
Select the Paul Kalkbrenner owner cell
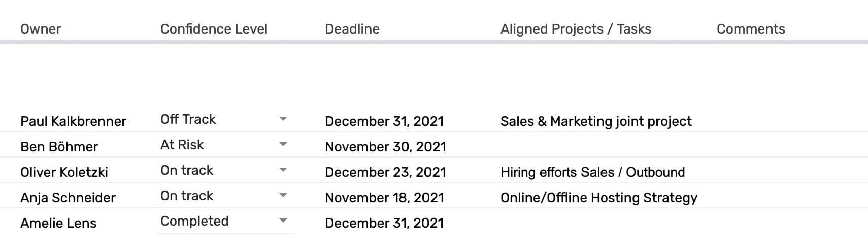pos(73,121)
